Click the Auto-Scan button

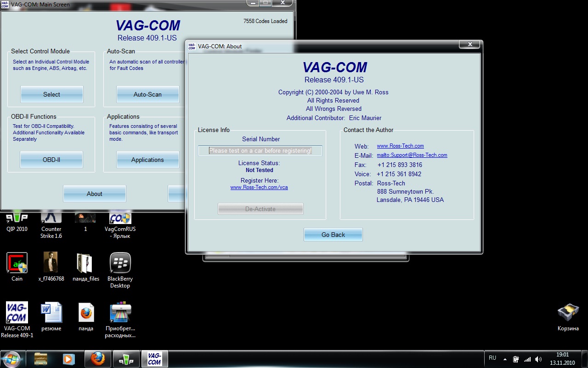147,94
